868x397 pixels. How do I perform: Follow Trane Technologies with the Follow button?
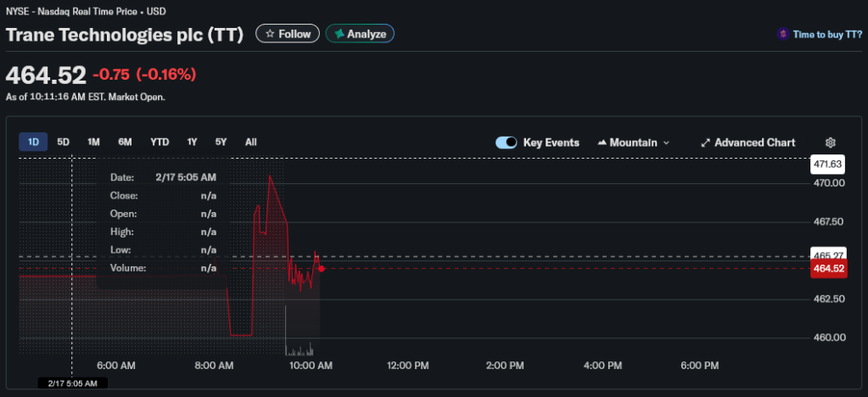pyautogui.click(x=288, y=34)
